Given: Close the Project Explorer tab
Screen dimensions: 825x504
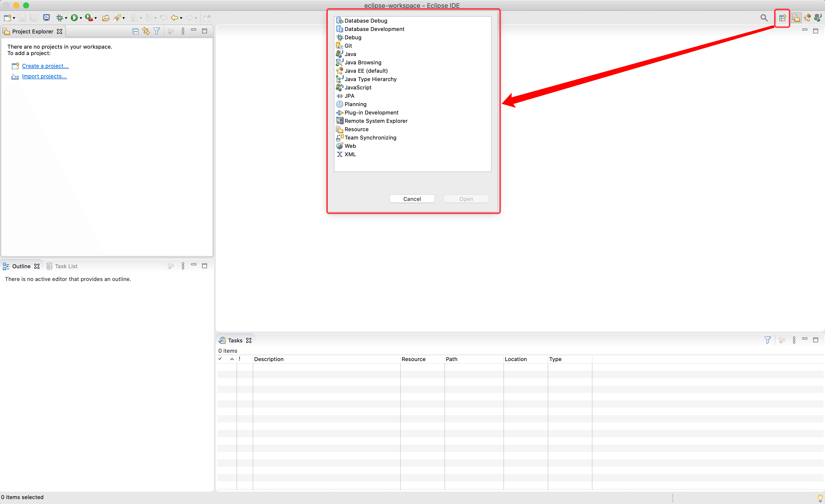Looking at the screenshot, I should 59,31.
